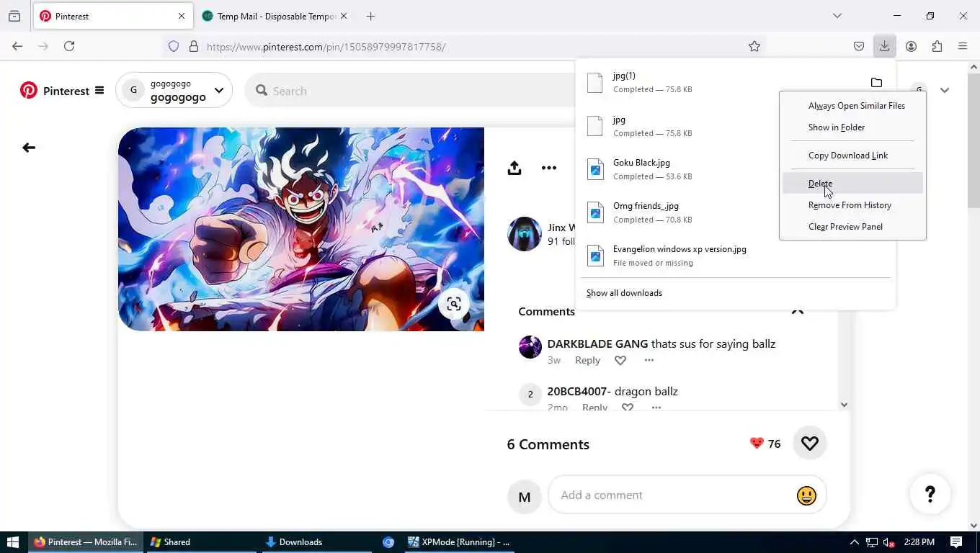
Task: Like the DARKBLADE GANG comment
Action: [620, 360]
